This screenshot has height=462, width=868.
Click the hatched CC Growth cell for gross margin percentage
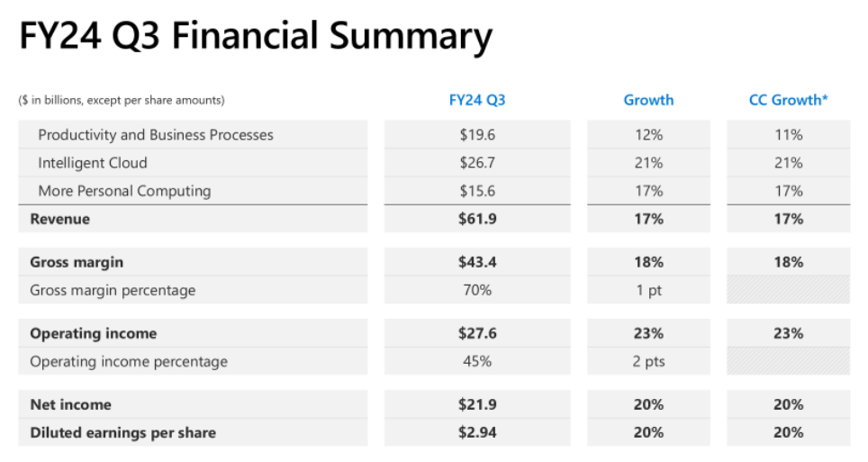click(788, 290)
